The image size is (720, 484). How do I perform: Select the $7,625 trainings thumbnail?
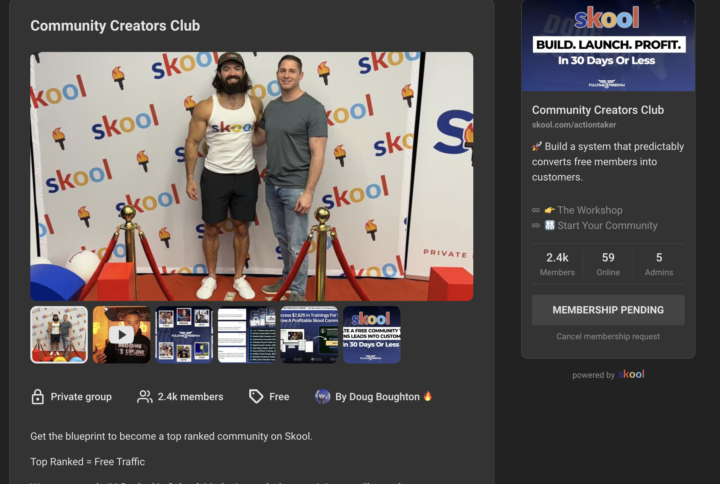coord(309,335)
